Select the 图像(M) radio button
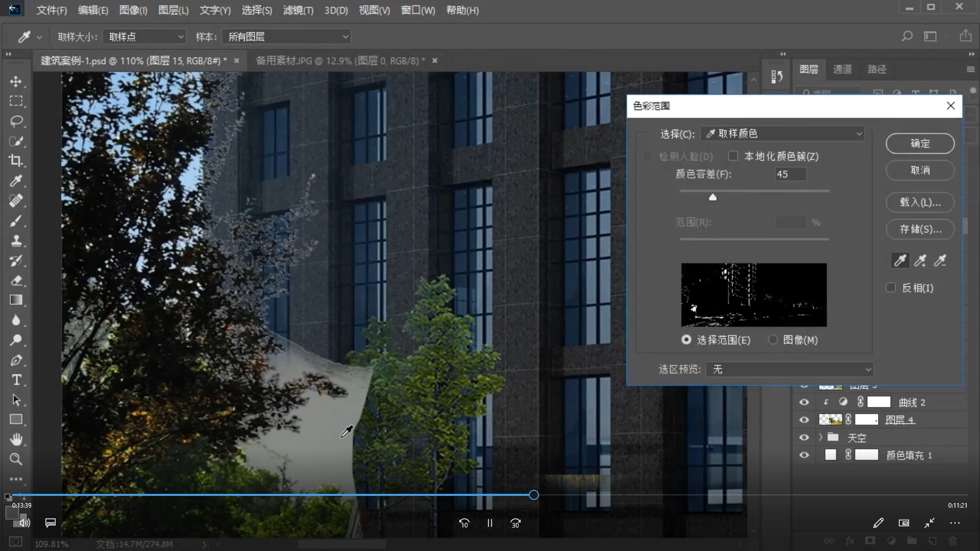This screenshot has height=551, width=980. [x=773, y=340]
